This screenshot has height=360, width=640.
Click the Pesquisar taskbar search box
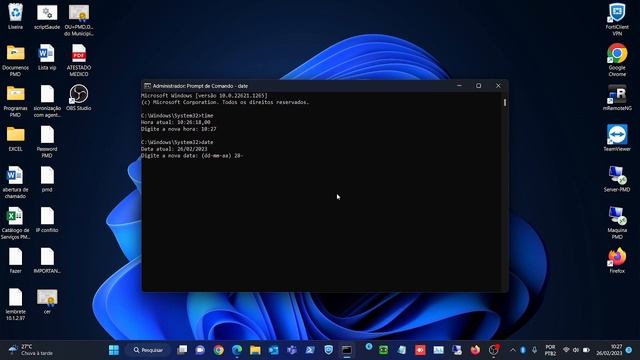coord(148,350)
